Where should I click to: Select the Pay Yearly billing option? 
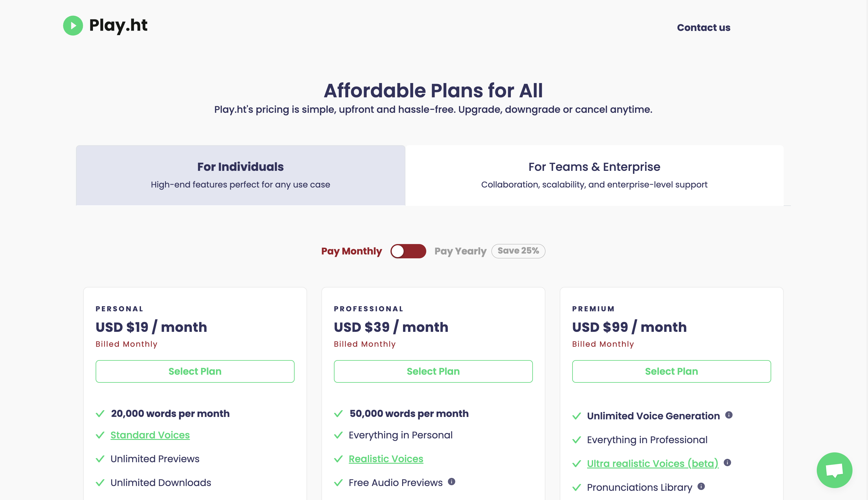[461, 251]
